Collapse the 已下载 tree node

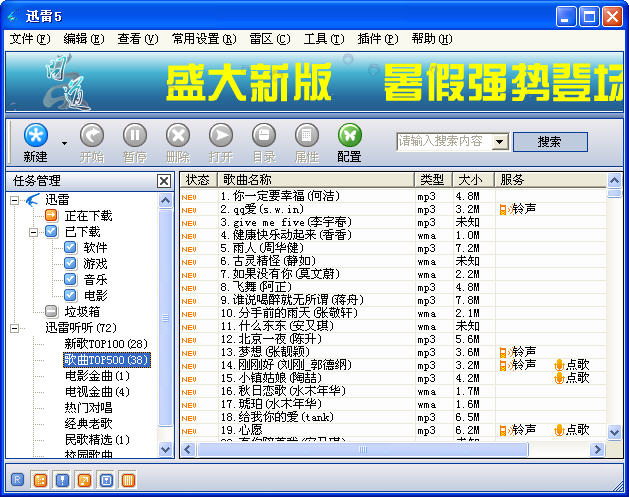(x=34, y=232)
